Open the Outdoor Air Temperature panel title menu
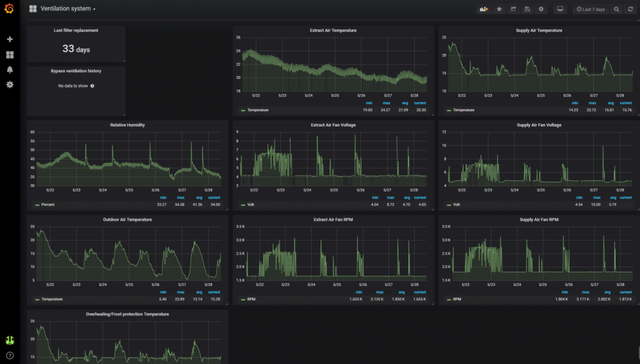The image size is (640, 364). point(127,219)
